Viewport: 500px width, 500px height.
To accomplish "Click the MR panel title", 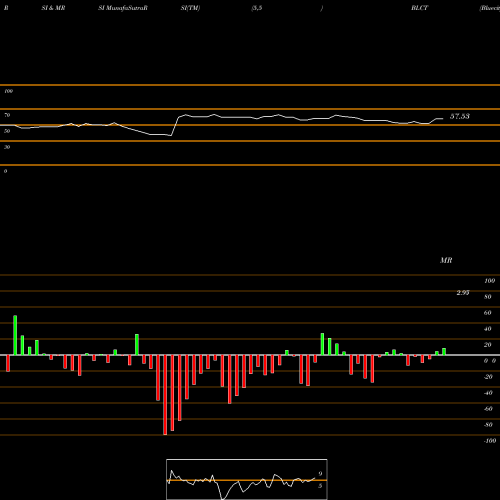I will [x=446, y=260].
